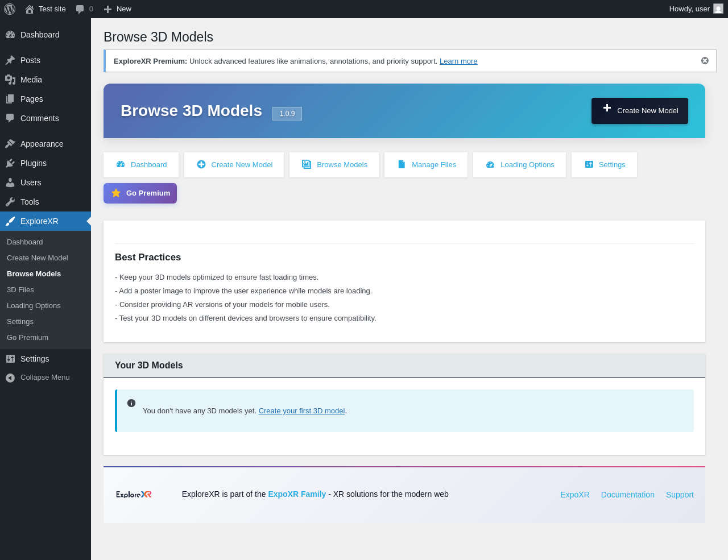Click the gauge icon on the Dashboard tab
Viewport: 728px width, 560px height.
121,164
